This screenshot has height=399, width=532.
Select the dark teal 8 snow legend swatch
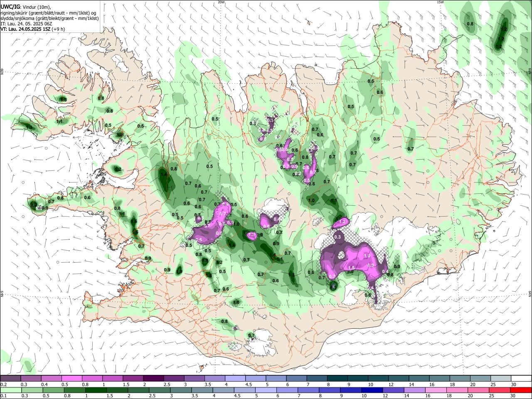[337, 378]
